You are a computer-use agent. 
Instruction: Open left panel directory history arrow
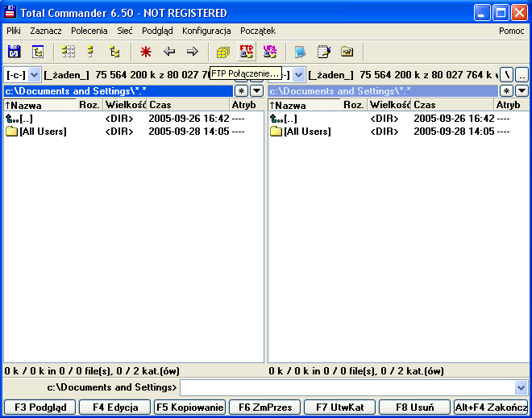coord(257,91)
